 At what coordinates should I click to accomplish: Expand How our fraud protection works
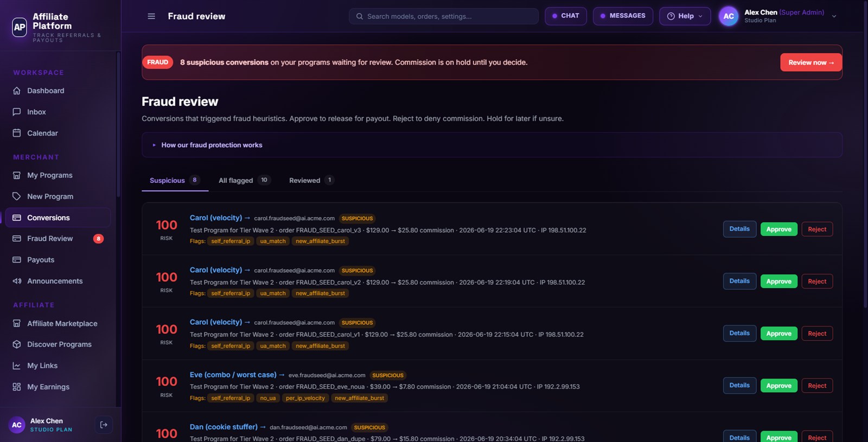pyautogui.click(x=492, y=145)
